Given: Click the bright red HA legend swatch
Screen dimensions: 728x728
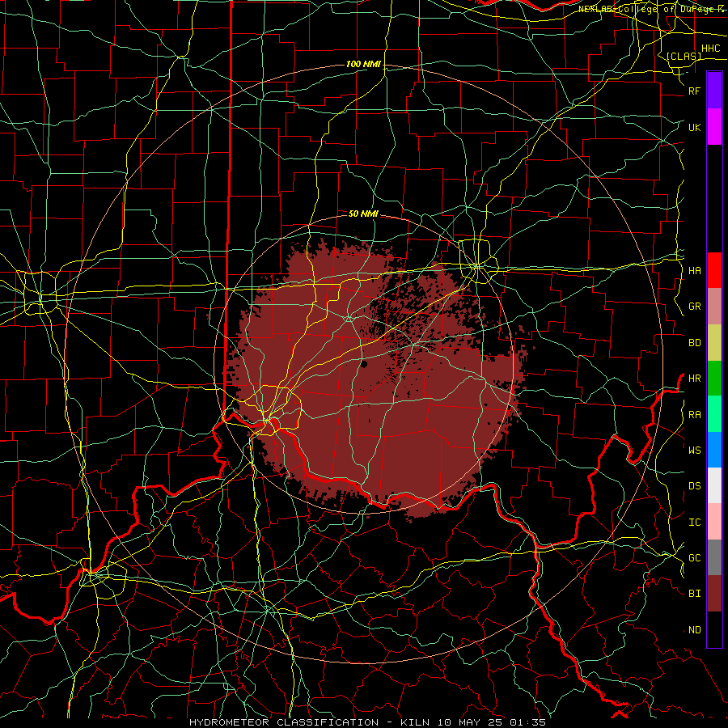Looking at the screenshot, I should 714,270.
